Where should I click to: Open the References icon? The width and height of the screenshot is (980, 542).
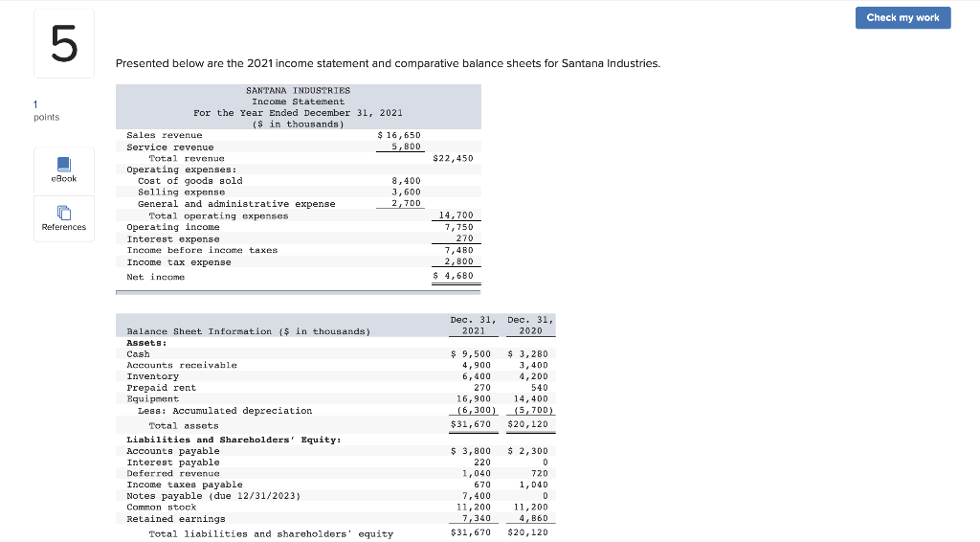click(64, 218)
